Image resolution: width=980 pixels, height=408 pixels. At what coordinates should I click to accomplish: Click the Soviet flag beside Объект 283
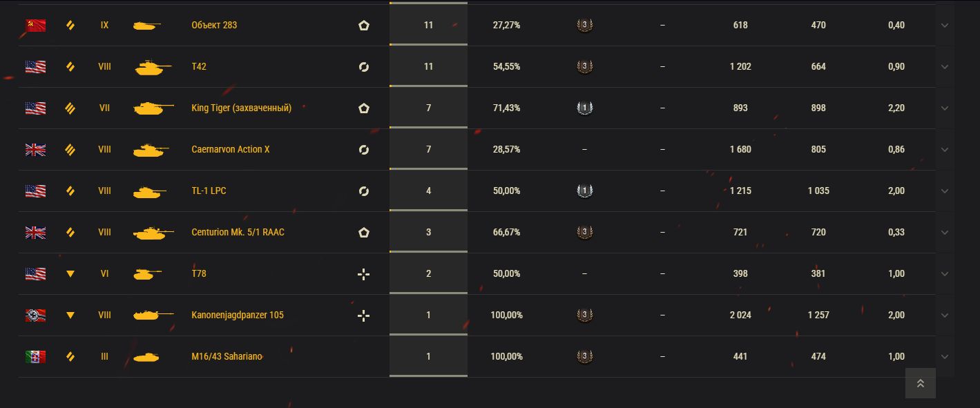(35, 26)
